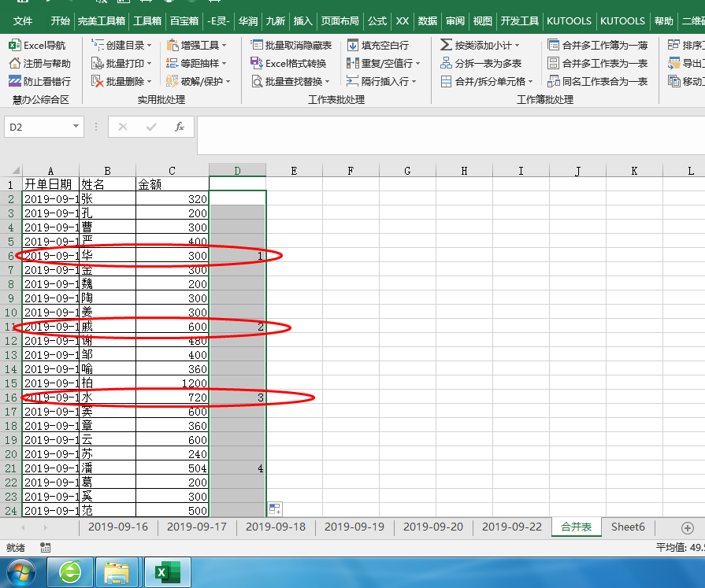Select column D header
The height and width of the screenshot is (588, 705).
pos(237,170)
